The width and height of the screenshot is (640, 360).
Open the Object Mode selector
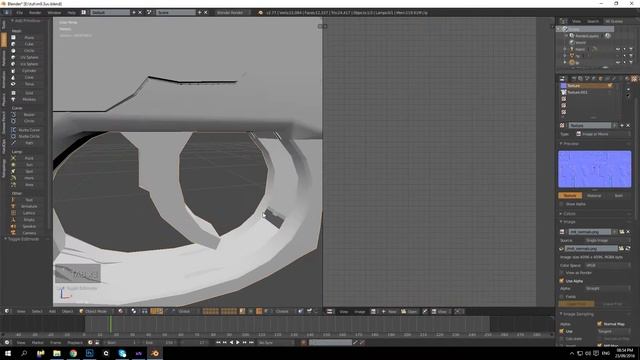click(x=96, y=311)
